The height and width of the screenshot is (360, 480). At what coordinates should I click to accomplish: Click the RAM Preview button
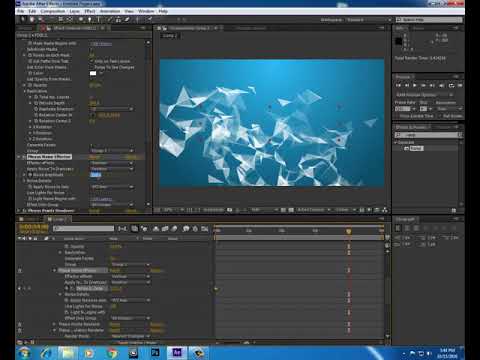(460, 86)
